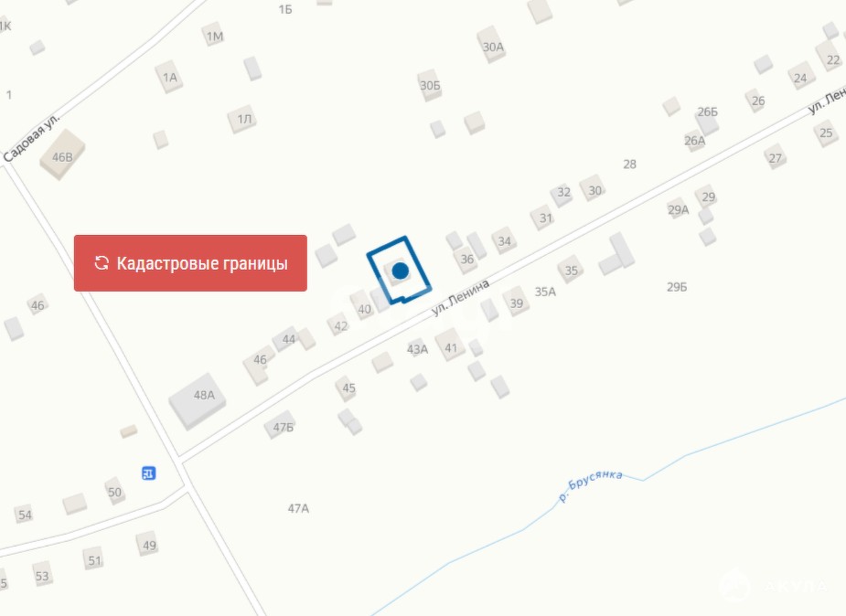Click the р. Брусянка river label
Viewport: 846px width, 616px height.
(590, 484)
